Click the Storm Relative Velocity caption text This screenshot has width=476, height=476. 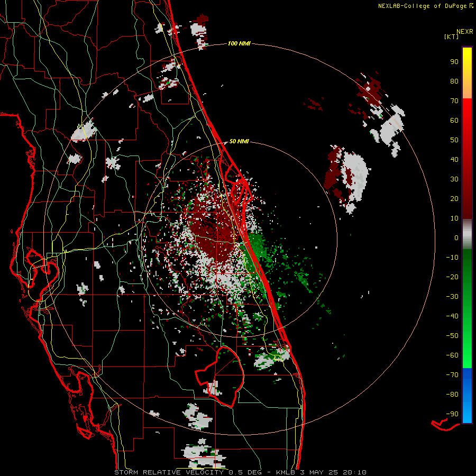coord(240,472)
